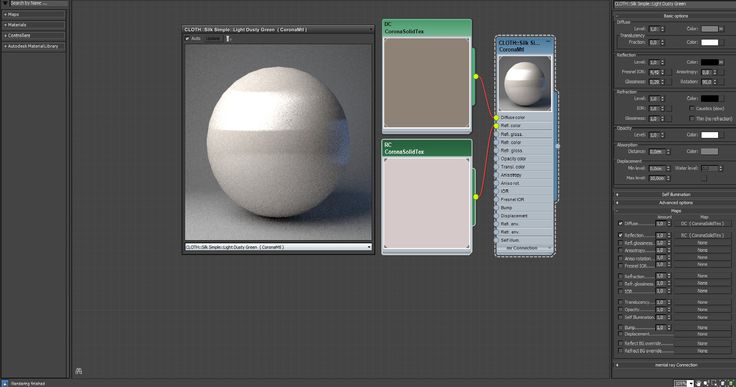This screenshot has height=387, width=736.
Task: Enable the Bump map checkbox
Action: pyautogui.click(x=621, y=327)
